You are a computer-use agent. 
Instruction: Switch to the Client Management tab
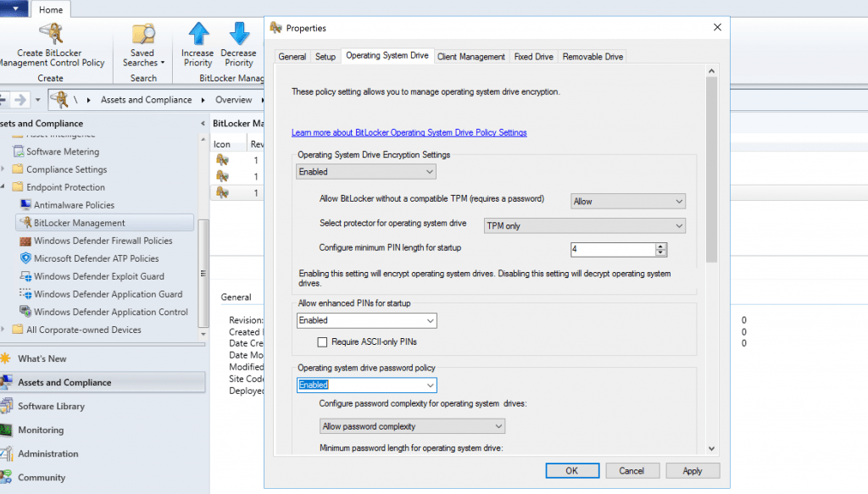click(471, 57)
